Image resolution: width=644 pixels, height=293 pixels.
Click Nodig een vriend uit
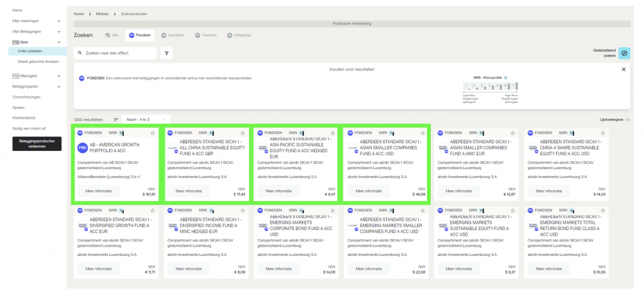point(29,128)
